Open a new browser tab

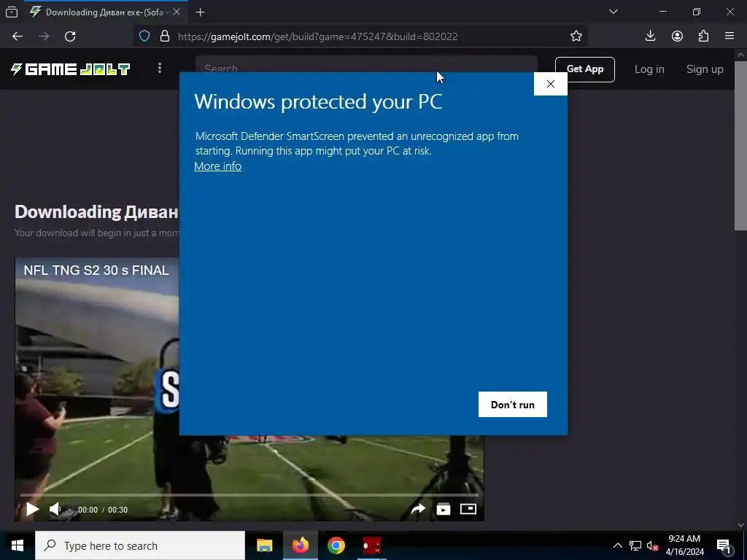200,12
